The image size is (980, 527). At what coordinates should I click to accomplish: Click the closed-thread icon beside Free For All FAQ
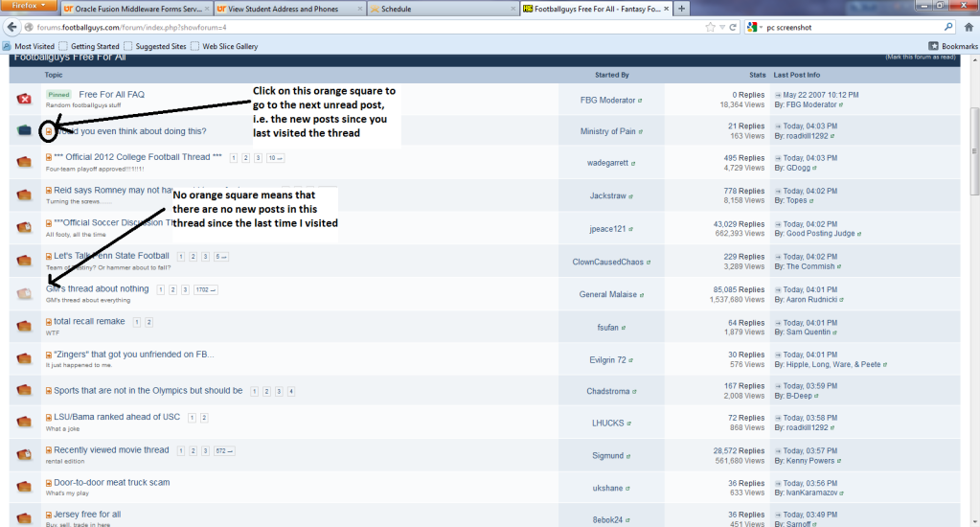[x=24, y=98]
